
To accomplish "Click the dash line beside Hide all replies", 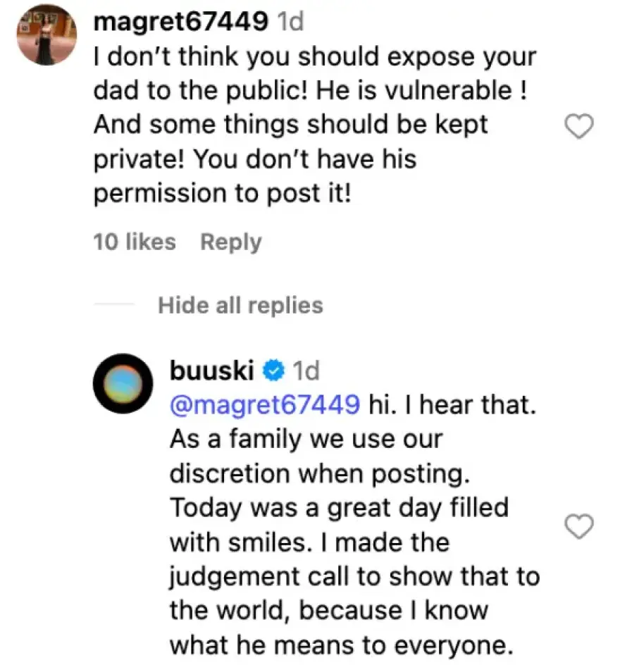I will (x=113, y=305).
